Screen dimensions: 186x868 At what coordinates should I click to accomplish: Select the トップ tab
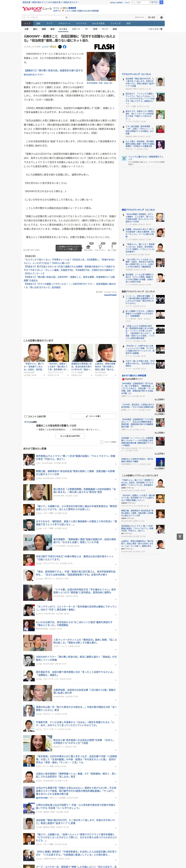pos(27,24)
